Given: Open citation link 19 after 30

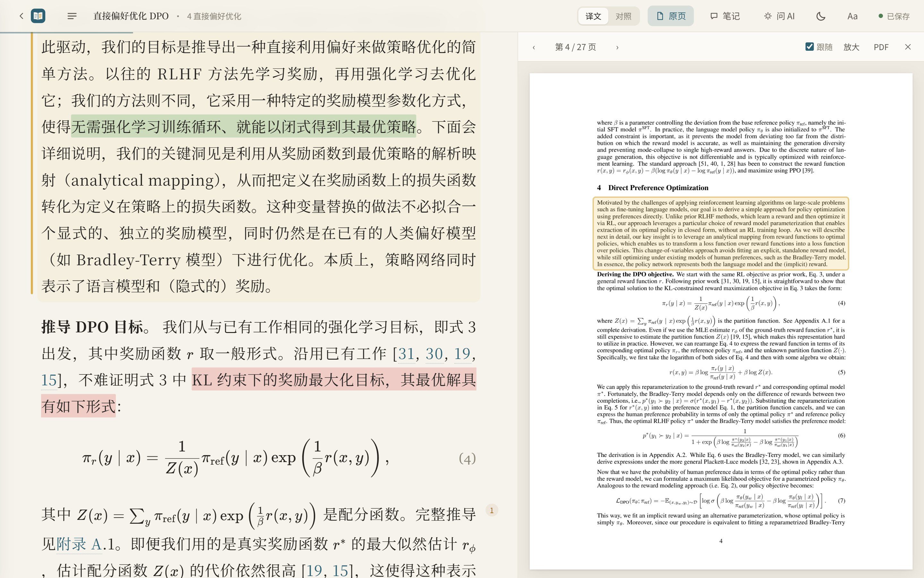Looking at the screenshot, I should (462, 354).
